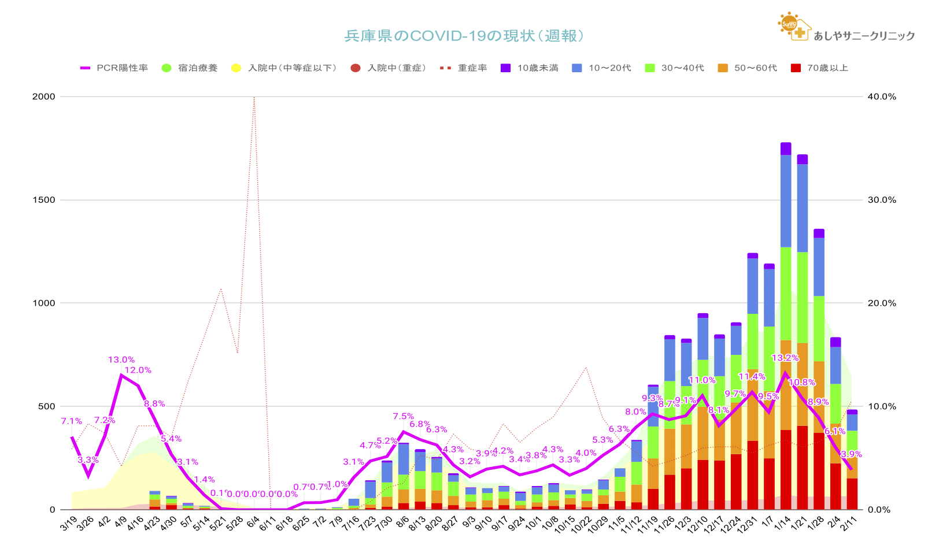Click the dotted 重症率 legend marker
This screenshot has width=928, height=560.
[445, 68]
